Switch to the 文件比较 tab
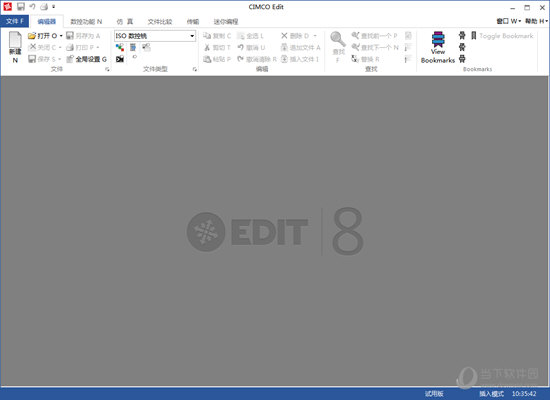Viewport: 550px width, 400px height. tap(160, 21)
